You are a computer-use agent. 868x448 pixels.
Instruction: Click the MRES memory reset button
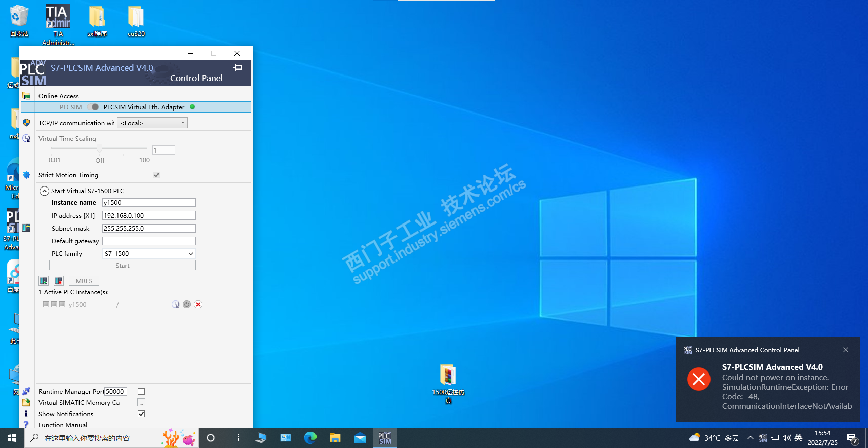click(x=84, y=281)
